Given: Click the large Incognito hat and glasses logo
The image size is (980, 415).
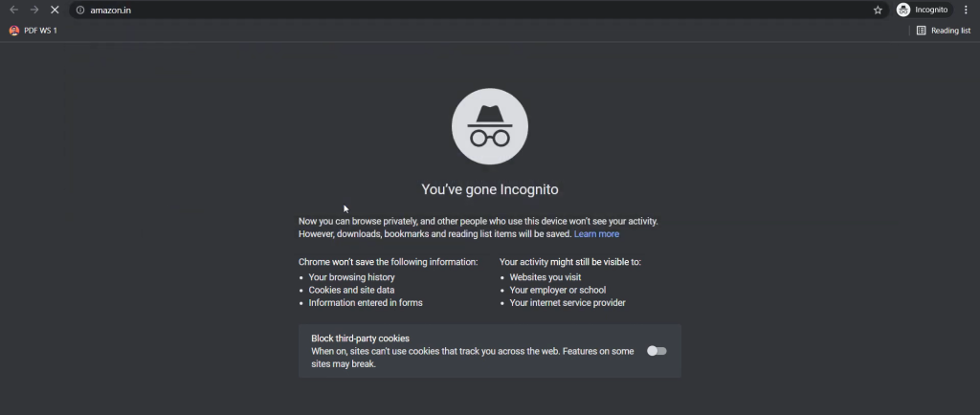Looking at the screenshot, I should click(x=490, y=126).
